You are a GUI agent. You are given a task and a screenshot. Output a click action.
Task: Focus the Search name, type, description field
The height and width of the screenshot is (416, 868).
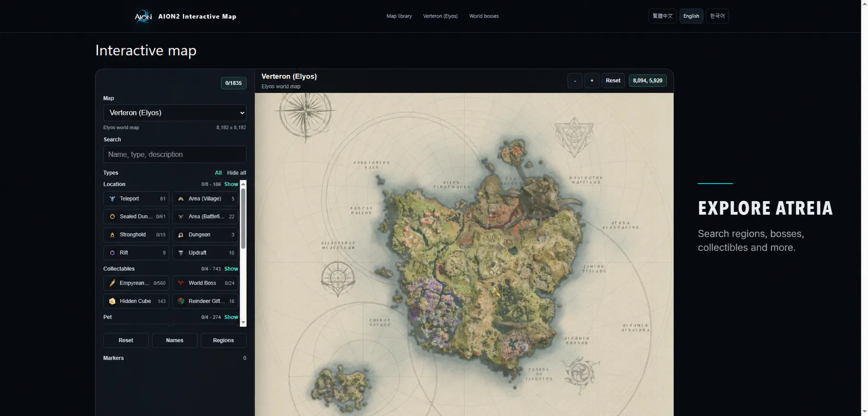175,154
